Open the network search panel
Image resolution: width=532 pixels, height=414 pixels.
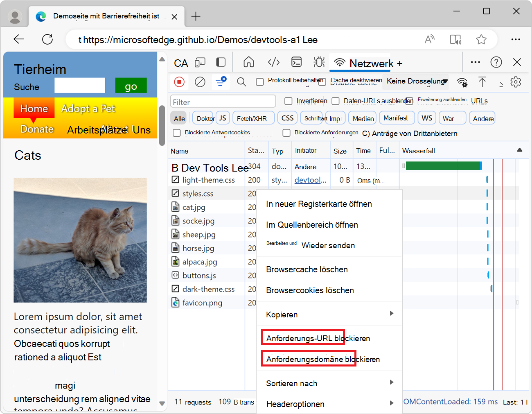click(241, 82)
